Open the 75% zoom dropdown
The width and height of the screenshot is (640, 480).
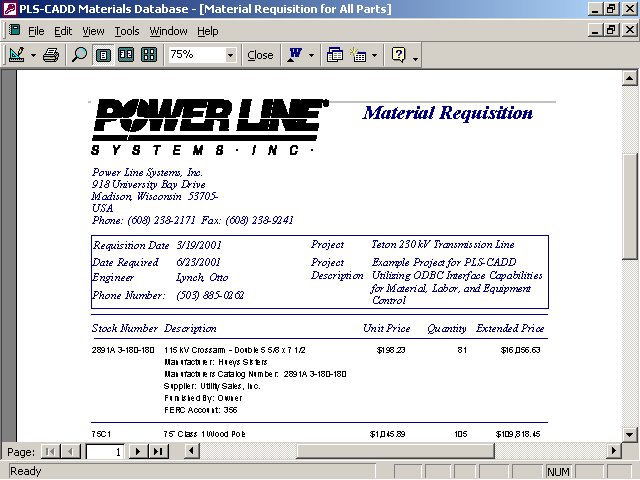coord(231,55)
